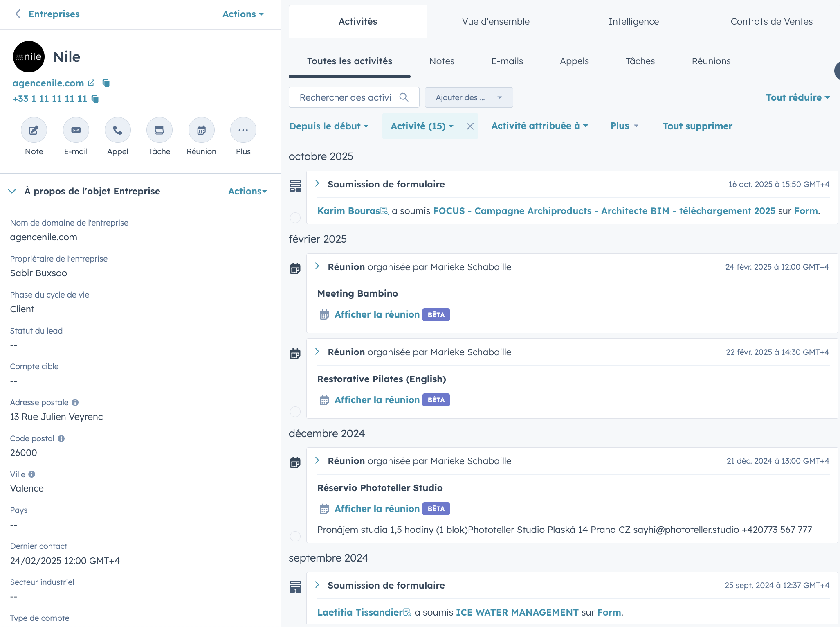Schedule a meeting with the Réunion icon
Screen dimensions: 840x627
(201, 130)
